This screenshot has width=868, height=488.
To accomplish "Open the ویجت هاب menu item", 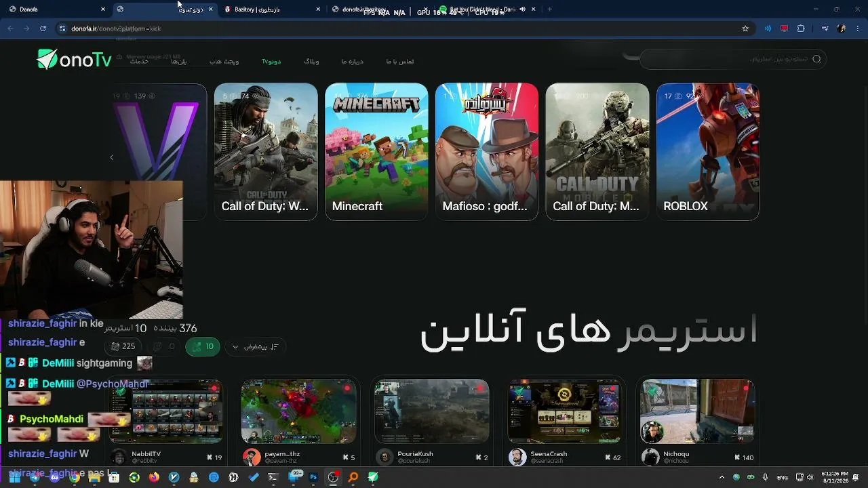I will [224, 62].
